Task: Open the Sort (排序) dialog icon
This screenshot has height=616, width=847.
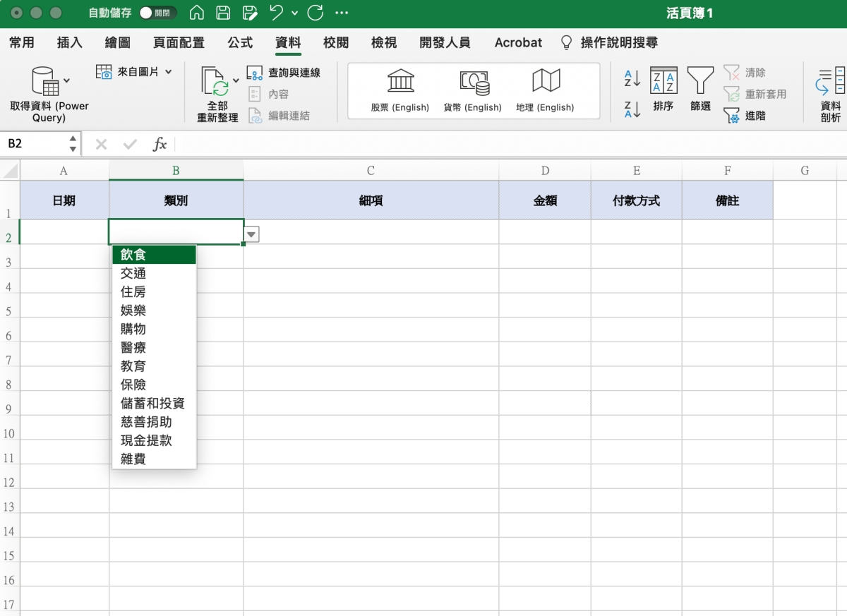Action: [x=663, y=81]
